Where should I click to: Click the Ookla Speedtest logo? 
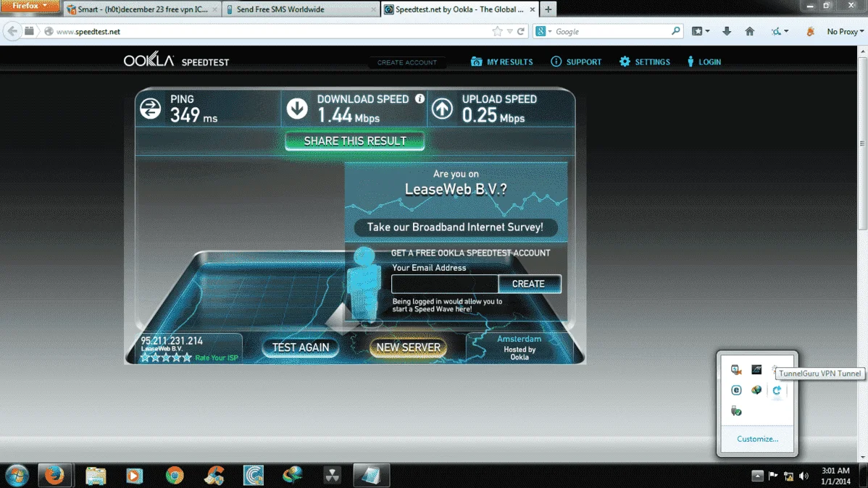[x=176, y=59]
